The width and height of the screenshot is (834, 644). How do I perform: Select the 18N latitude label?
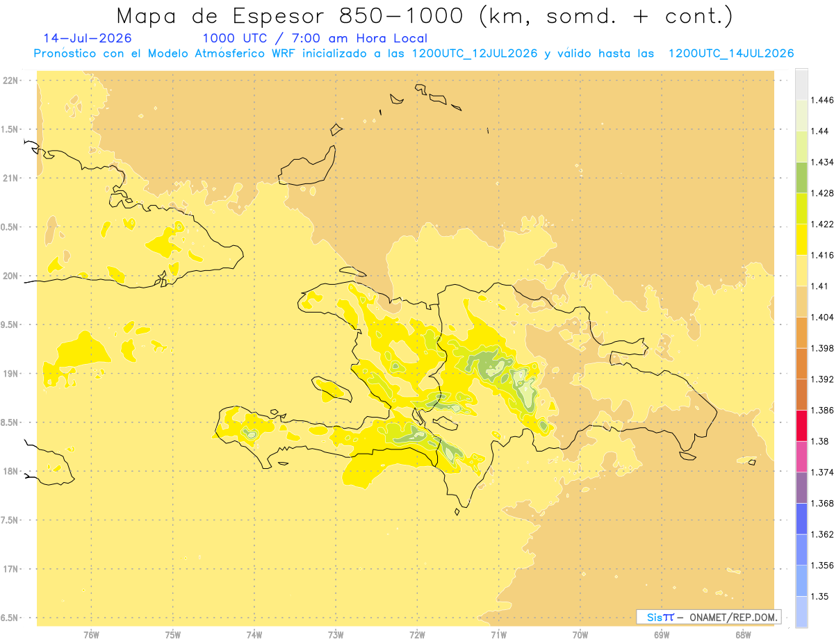[x=10, y=471]
